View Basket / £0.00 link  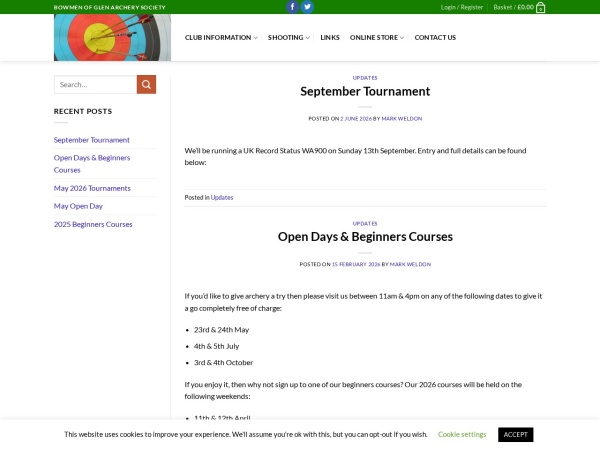513,7
